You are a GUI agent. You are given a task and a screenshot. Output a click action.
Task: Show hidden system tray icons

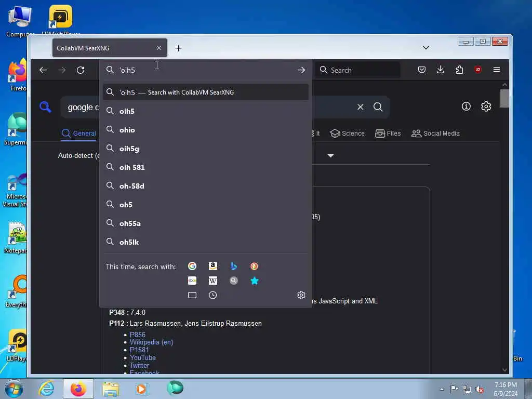pos(442,389)
